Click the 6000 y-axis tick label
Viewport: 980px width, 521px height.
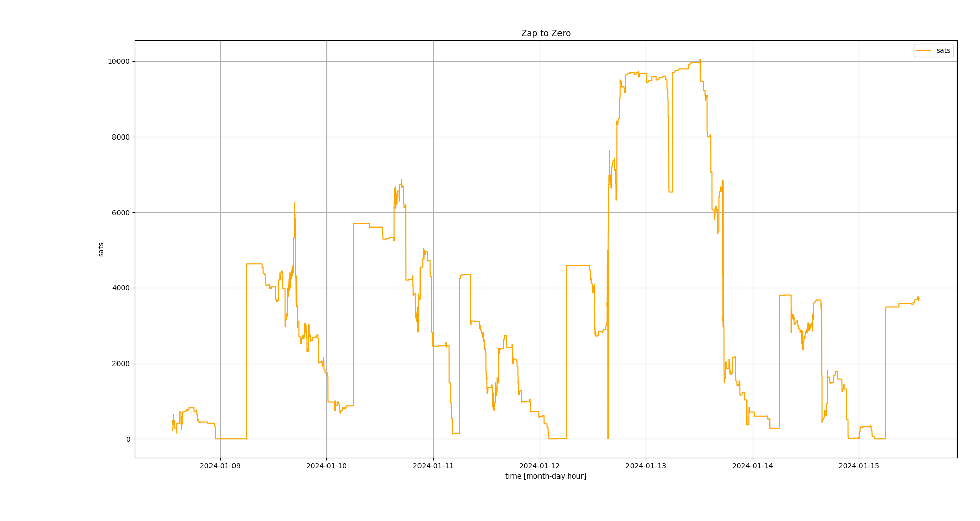coord(121,213)
